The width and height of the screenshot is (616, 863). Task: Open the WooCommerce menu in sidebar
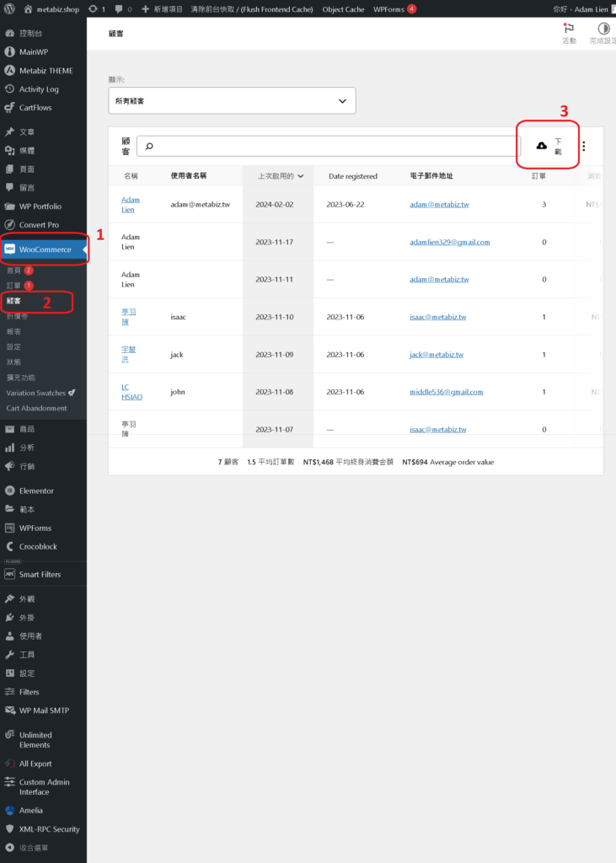tap(44, 249)
